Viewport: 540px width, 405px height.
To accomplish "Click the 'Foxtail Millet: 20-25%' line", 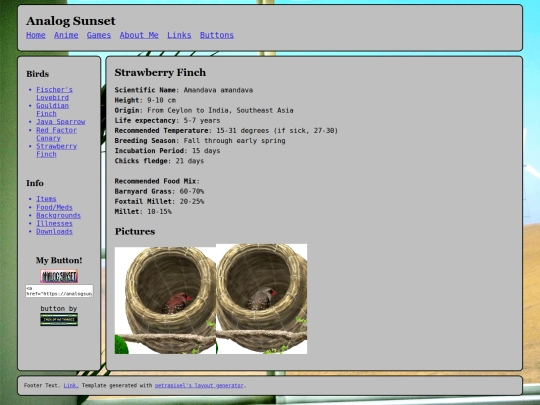I will [x=159, y=201].
